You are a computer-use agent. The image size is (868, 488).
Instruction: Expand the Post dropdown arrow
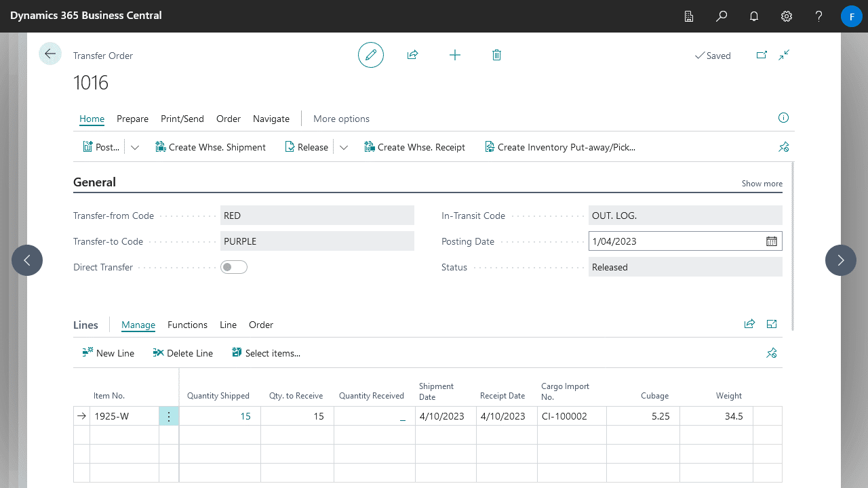(135, 147)
